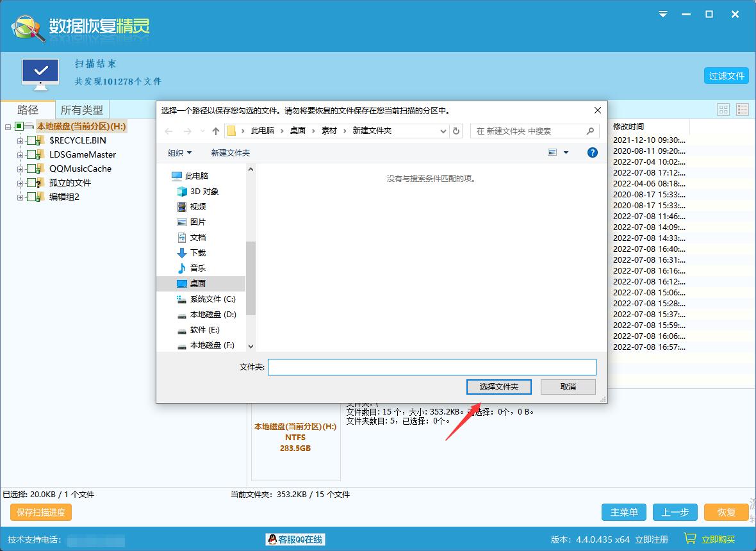
Task: Expand the 编辑组2 tree node
Action: click(x=20, y=197)
